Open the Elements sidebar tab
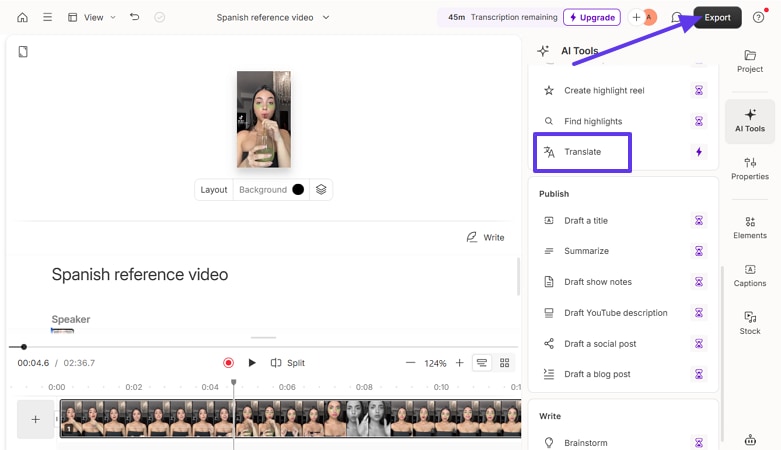The width and height of the screenshot is (781, 450). pos(750,228)
